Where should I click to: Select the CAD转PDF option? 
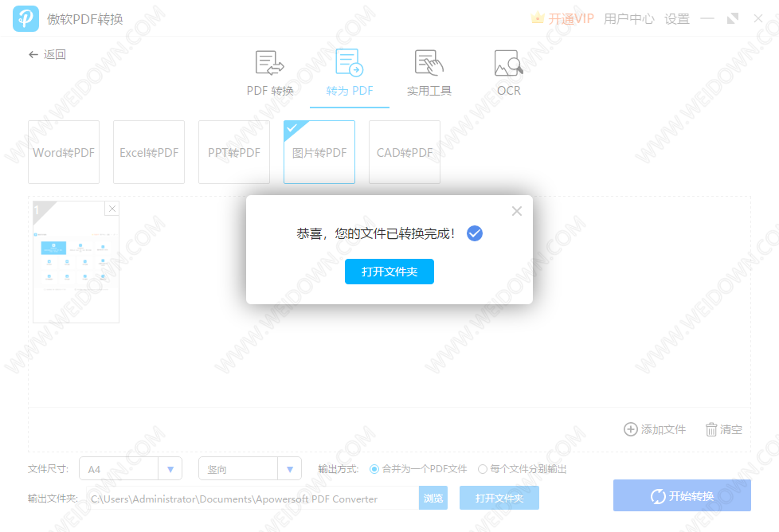(405, 152)
